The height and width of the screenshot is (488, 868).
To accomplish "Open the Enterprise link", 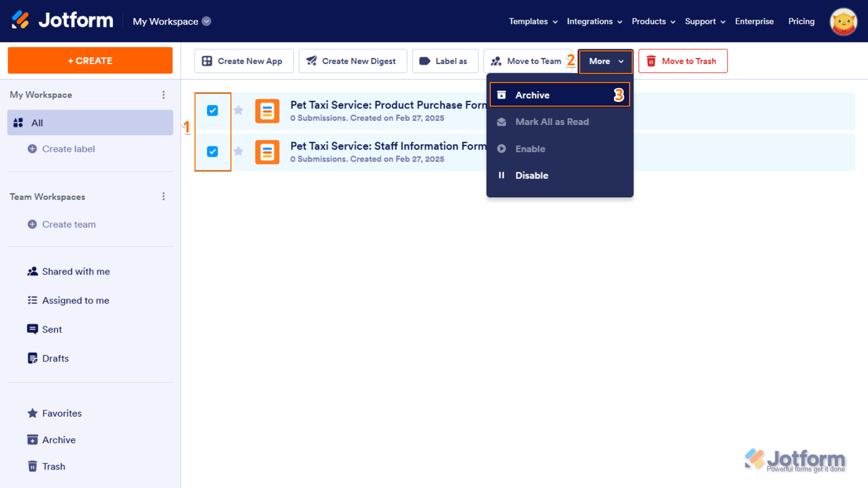I will pyautogui.click(x=754, y=21).
